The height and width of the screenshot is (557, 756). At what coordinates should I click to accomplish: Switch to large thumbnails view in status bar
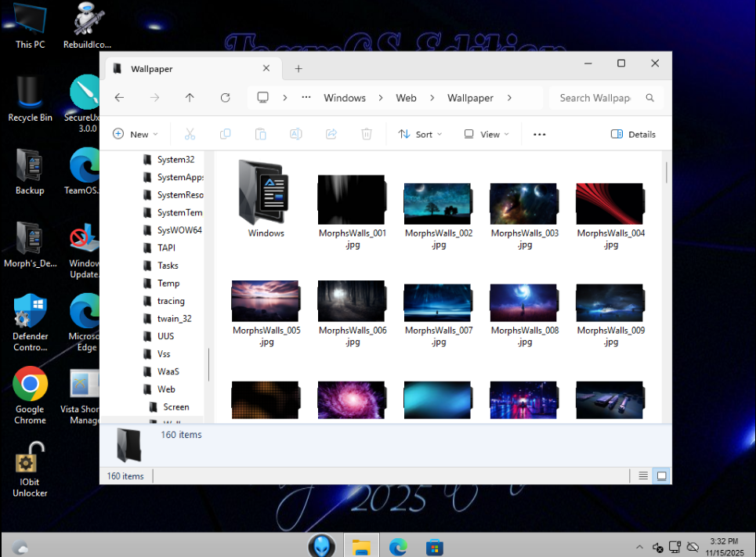click(x=661, y=476)
